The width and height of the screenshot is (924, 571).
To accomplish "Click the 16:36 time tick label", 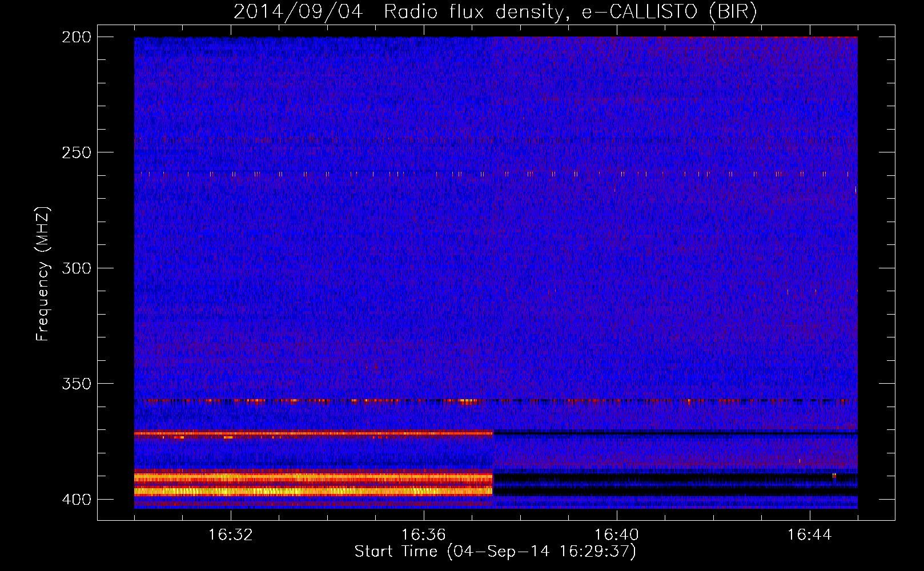I will [x=424, y=535].
